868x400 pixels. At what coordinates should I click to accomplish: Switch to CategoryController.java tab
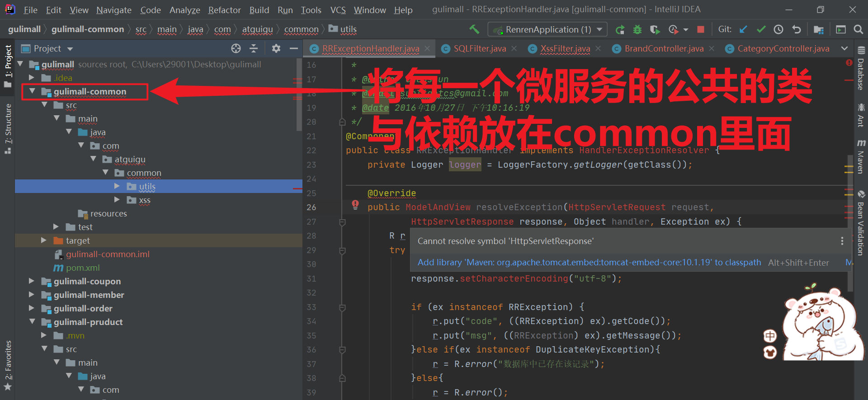(x=783, y=48)
